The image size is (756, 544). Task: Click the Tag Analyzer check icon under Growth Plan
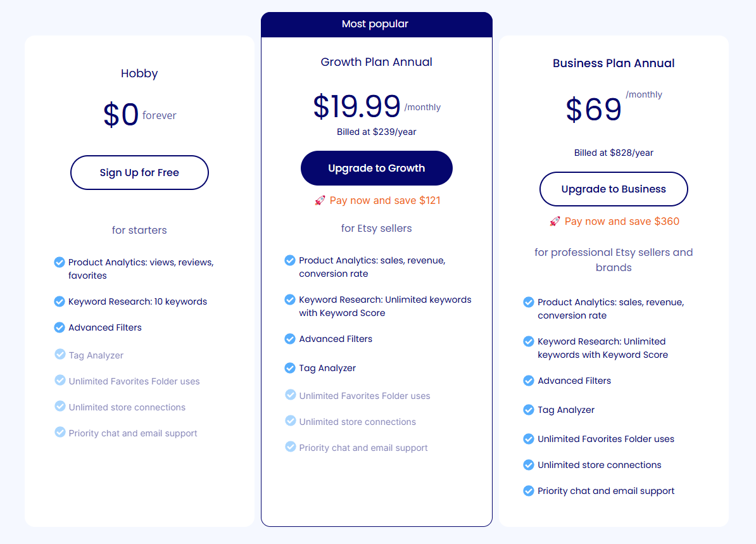pos(290,367)
